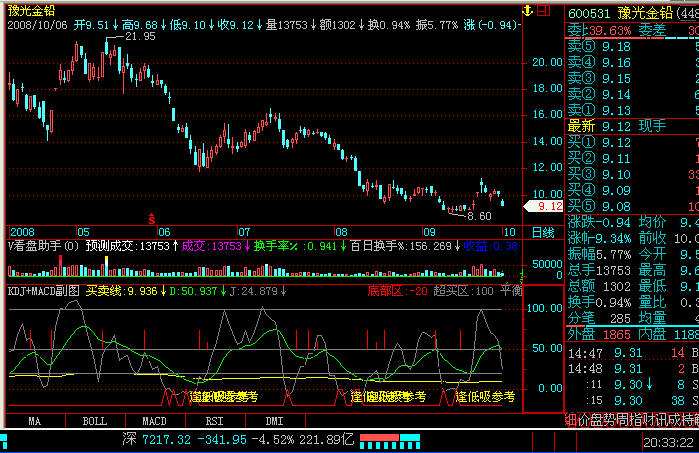Open the 势 trend tab in the right panel
This screenshot has height=453, width=699.
pyautogui.click(x=608, y=420)
